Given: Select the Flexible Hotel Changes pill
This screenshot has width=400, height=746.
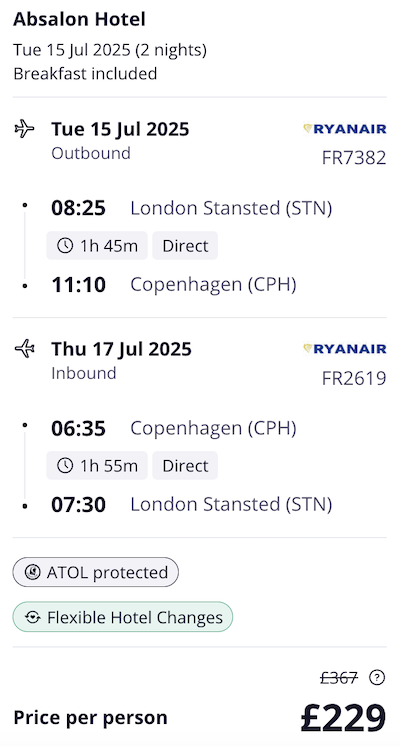Looking at the screenshot, I should (x=123, y=617).
